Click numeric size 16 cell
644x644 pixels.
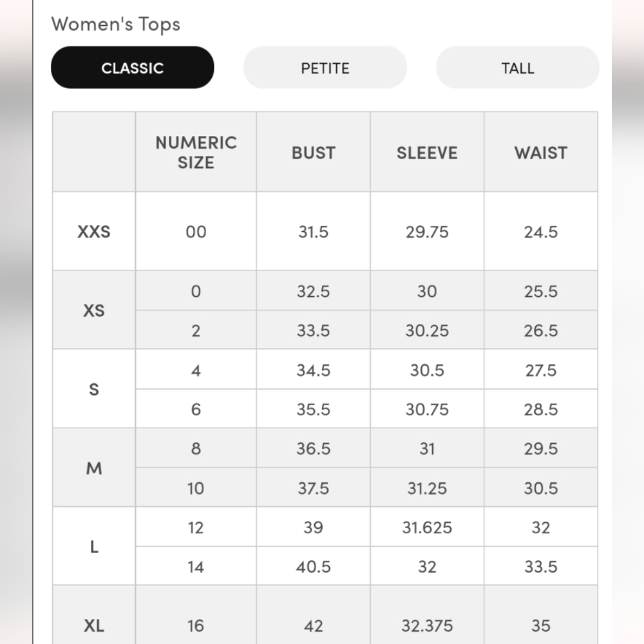196,625
